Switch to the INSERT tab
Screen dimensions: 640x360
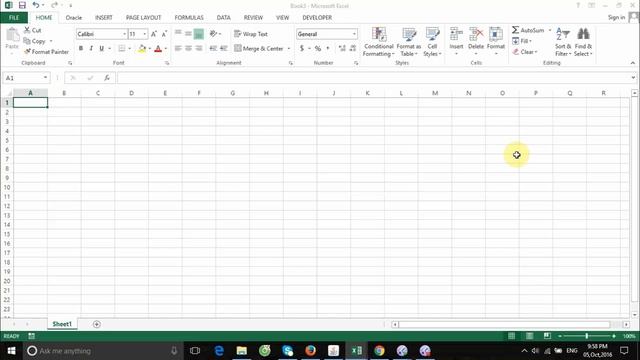[x=104, y=18]
